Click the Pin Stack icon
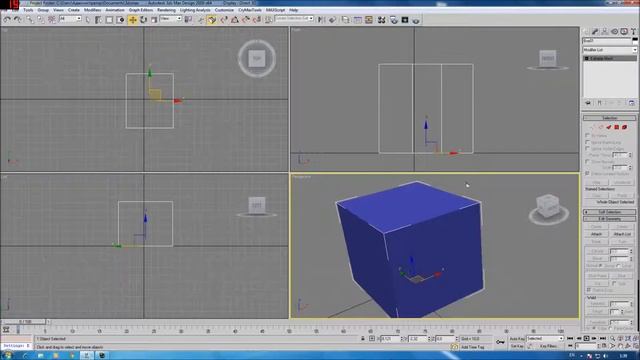Screen dimensions: 640x360 pos(588,103)
